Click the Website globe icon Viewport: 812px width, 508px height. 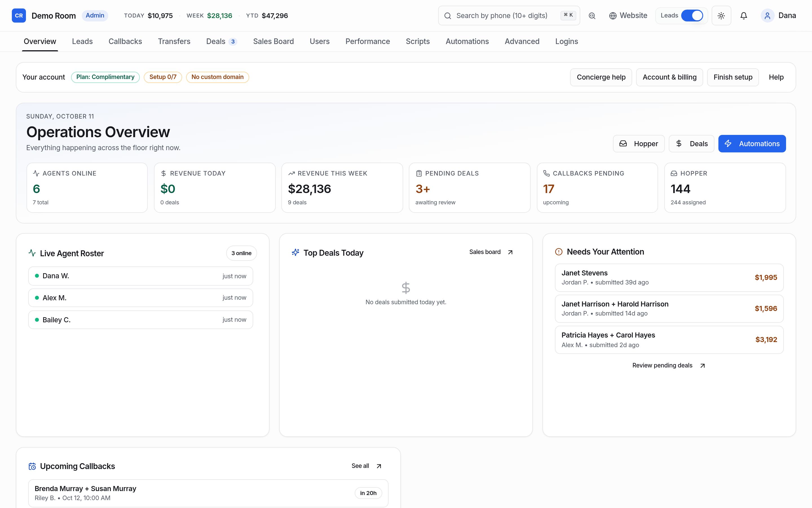[613, 16]
